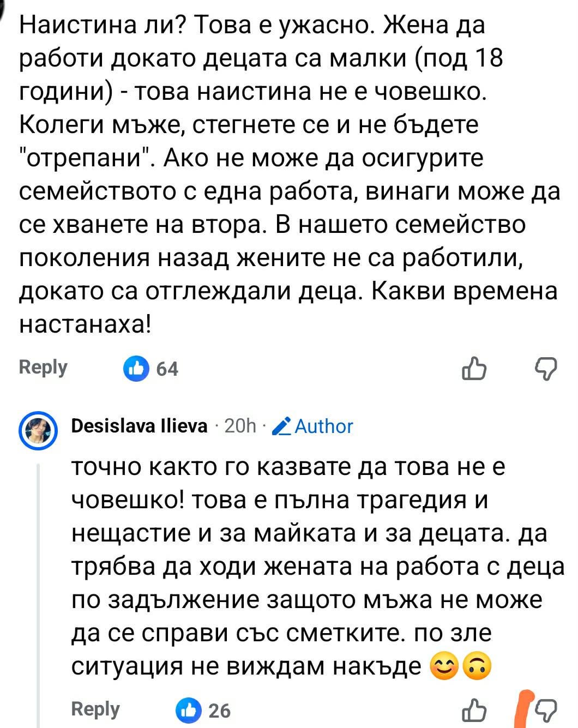Viewport: 578px width, 728px height.
Task: Click the pencil Author badge icon
Action: (280, 426)
